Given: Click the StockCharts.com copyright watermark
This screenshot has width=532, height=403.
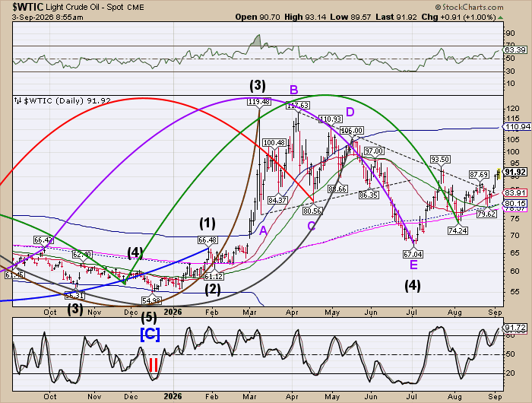Looking at the screenshot, I should (469, 7).
